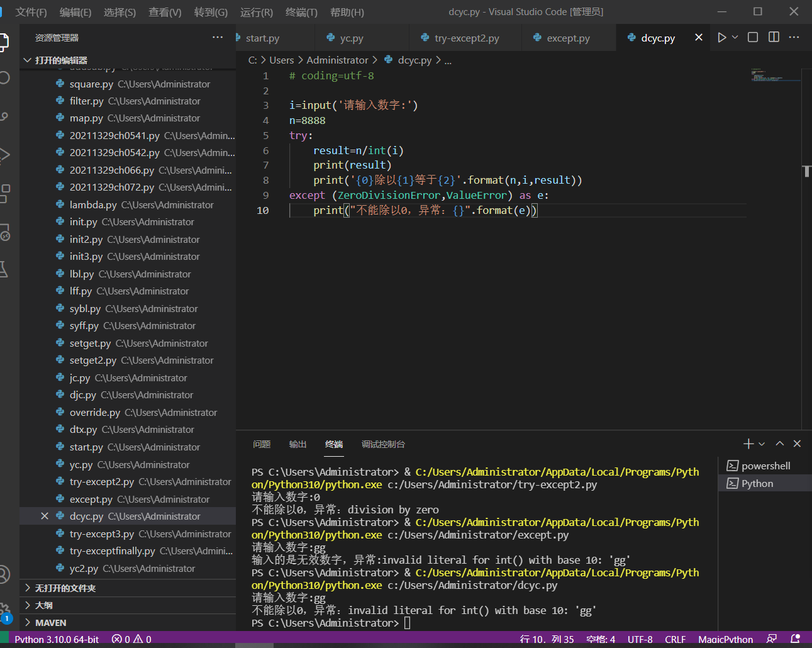Open editor more actions ellipsis menu

794,38
